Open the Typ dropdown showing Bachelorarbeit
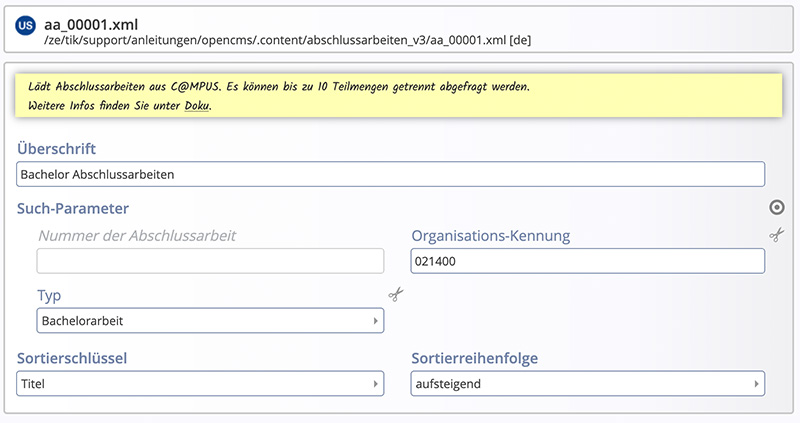Screen dimensions: 800x423 pyautogui.click(x=210, y=320)
